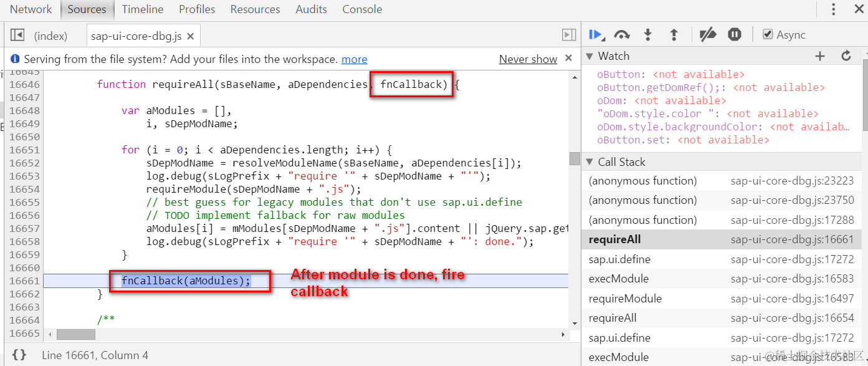Open DevTools more options menu
Screen dimensions: 868x366
(x=834, y=9)
